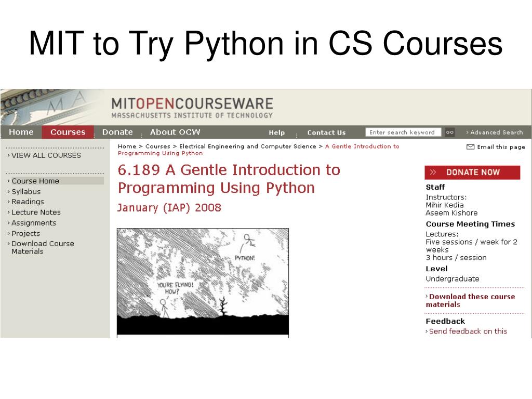
Task: Open Download Course Materials in the sidebar
Action: (x=43, y=247)
